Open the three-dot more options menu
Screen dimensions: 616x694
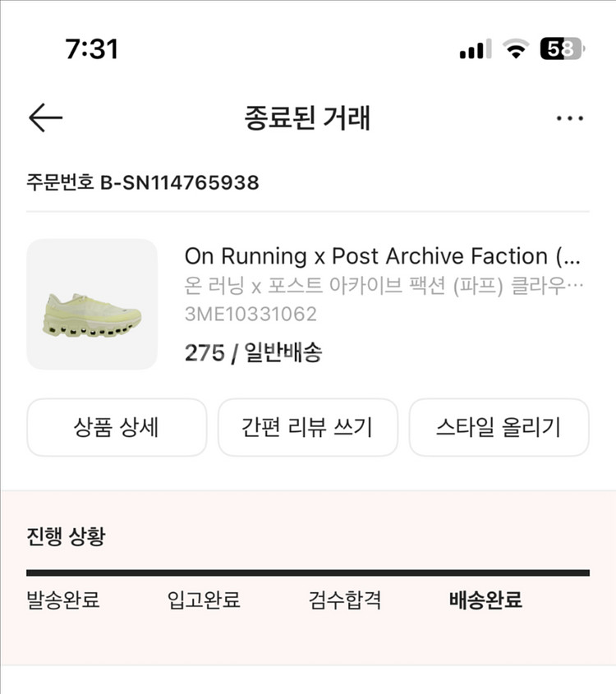(569, 118)
